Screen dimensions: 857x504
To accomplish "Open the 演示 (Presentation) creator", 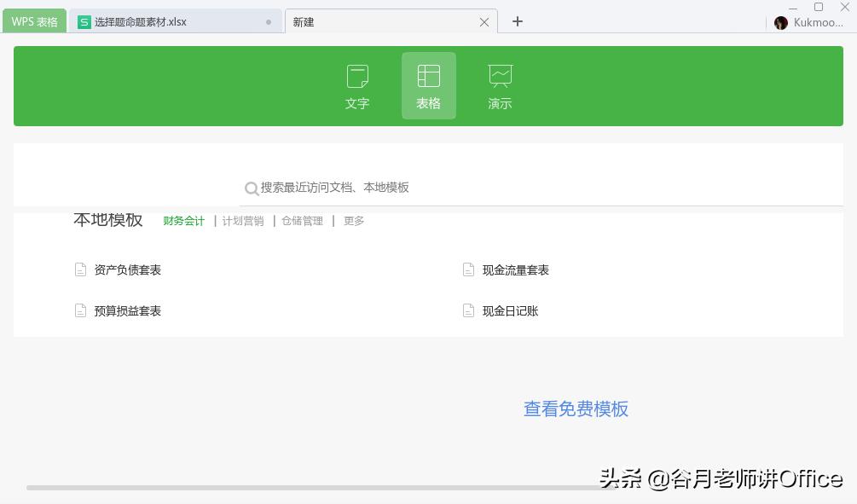I will click(x=500, y=85).
